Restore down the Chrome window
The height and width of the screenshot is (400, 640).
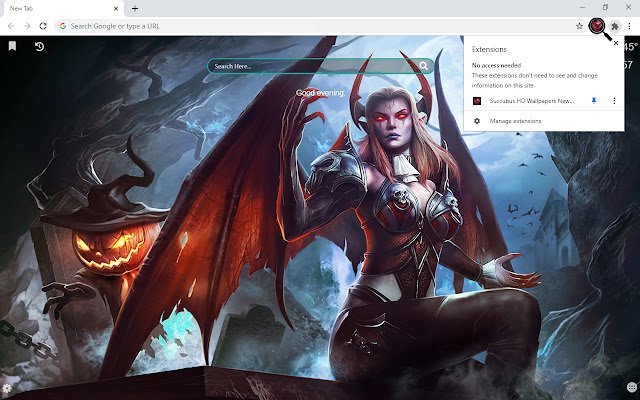pos(605,7)
